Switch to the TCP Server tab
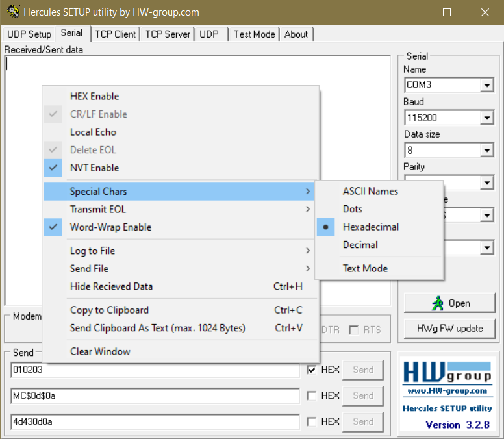504x439 pixels. tap(168, 34)
